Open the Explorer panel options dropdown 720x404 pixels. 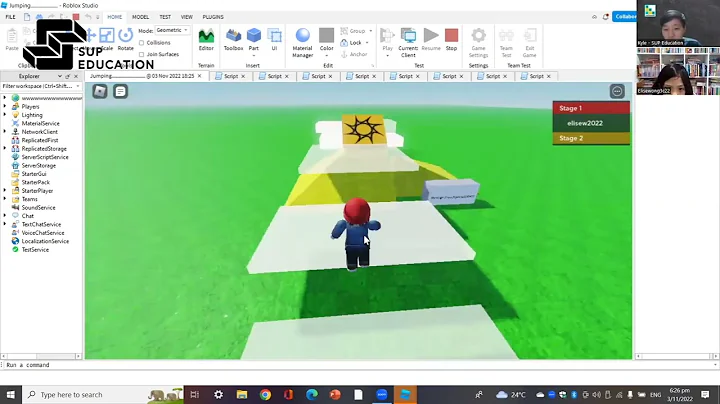(60, 76)
